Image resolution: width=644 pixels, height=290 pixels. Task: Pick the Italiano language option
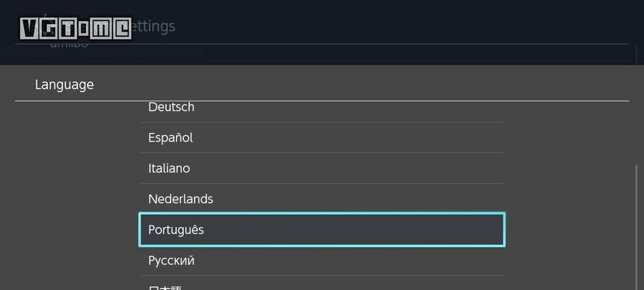tap(322, 168)
